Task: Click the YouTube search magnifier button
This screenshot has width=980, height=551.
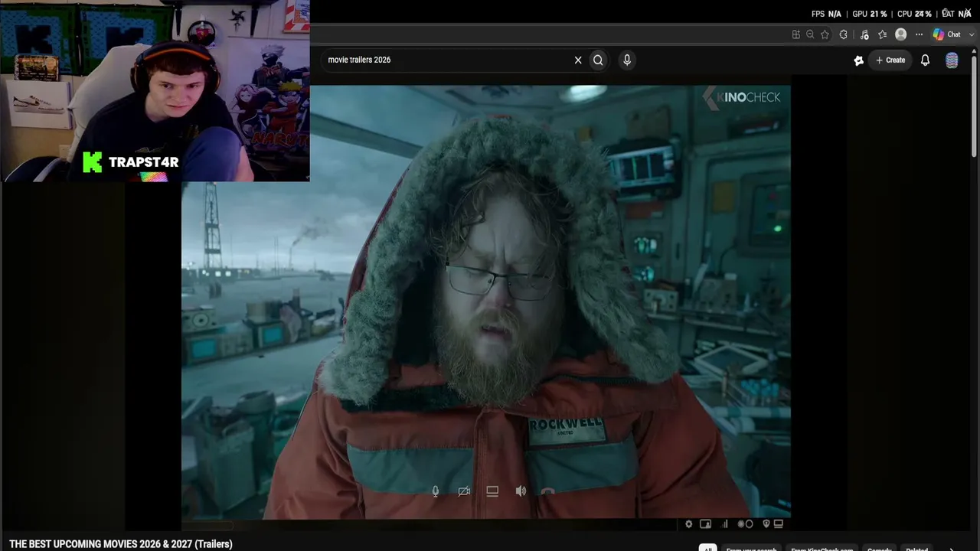Action: 598,60
